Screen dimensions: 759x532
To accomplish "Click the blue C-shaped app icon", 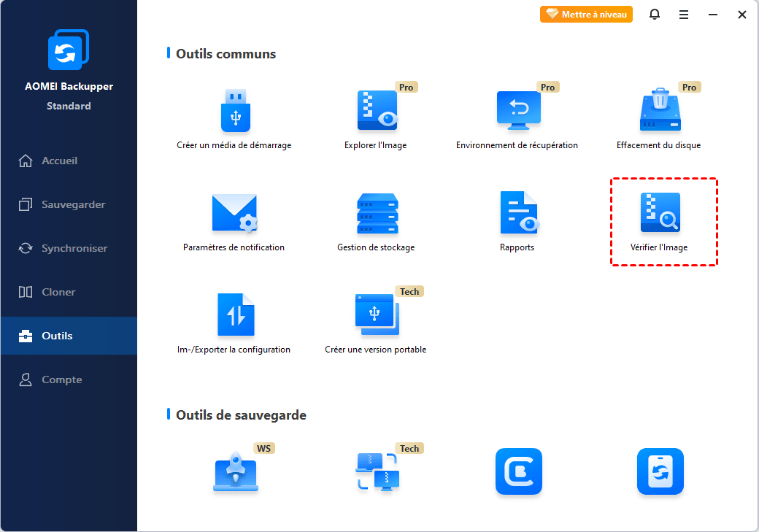I will pos(519,471).
